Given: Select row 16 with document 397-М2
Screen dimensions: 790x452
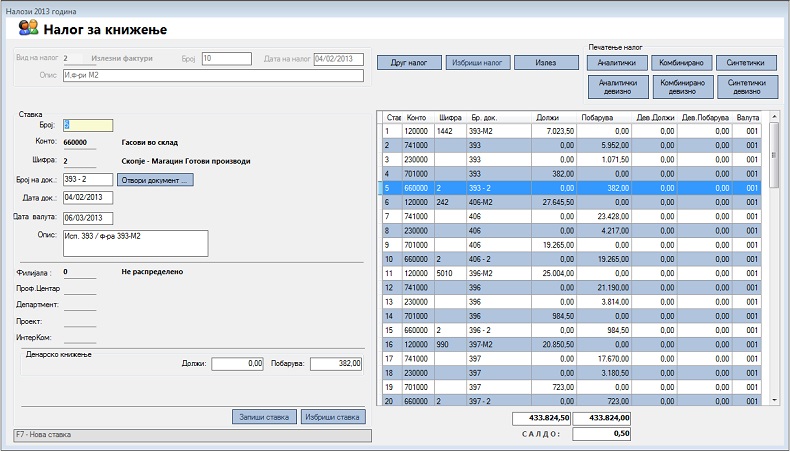Looking at the screenshot, I should pyautogui.click(x=571, y=345).
